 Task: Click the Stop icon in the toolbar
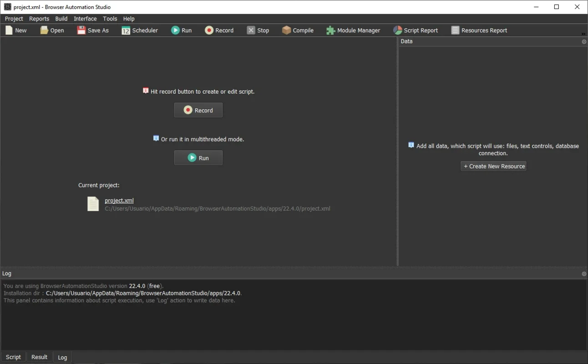pyautogui.click(x=251, y=30)
